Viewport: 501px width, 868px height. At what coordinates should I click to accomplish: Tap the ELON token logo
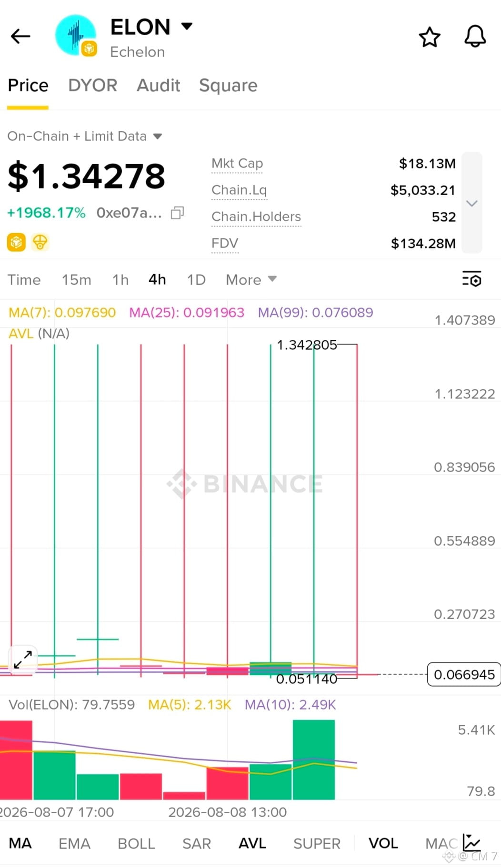pyautogui.click(x=76, y=35)
